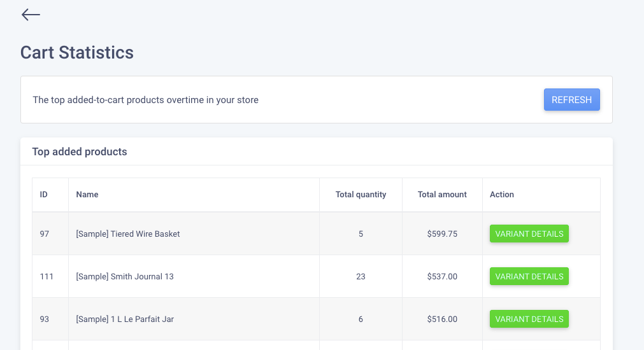Click the Top added products heading
The width and height of the screenshot is (644, 350).
[x=80, y=152]
